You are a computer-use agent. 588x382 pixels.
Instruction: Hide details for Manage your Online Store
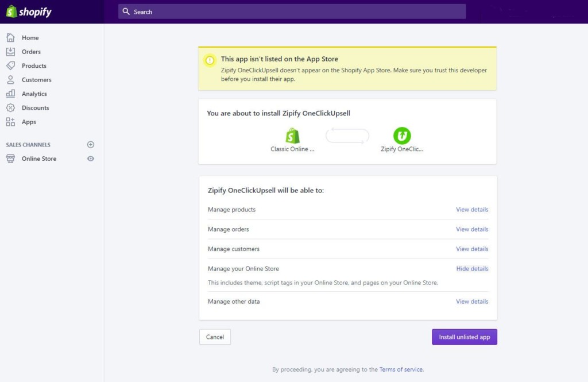(472, 269)
